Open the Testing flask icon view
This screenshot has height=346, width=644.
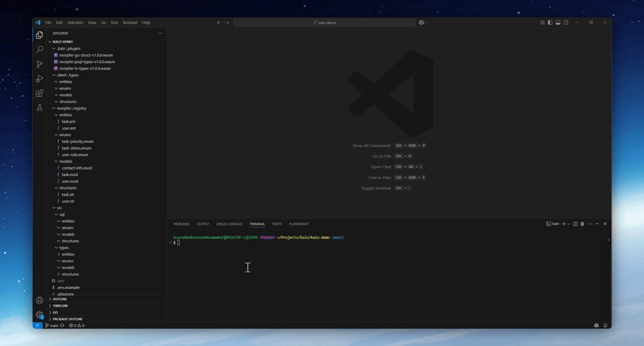(39, 108)
